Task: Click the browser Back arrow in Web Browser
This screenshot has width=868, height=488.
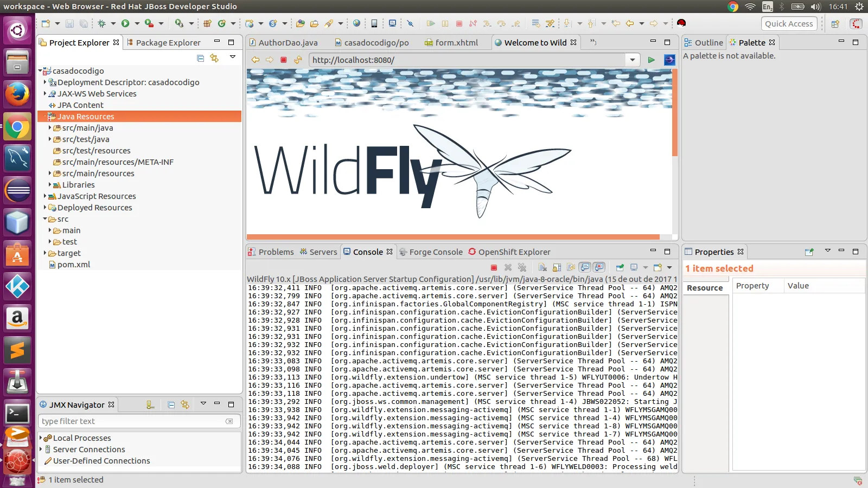Action: pyautogui.click(x=256, y=60)
